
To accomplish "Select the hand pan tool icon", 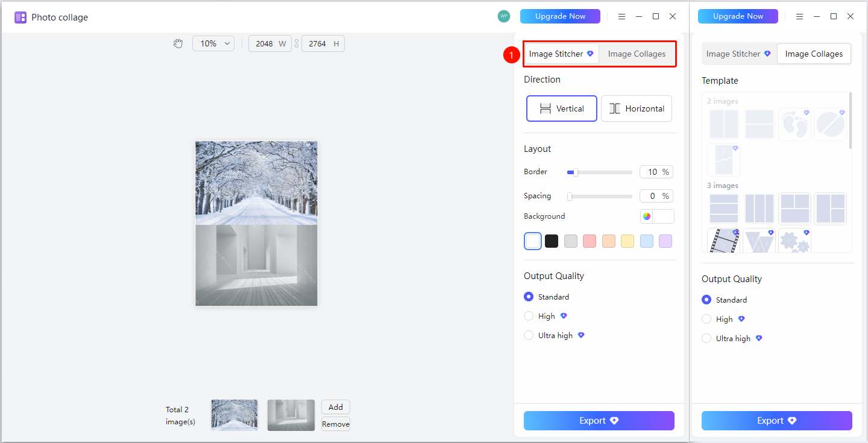I will coord(178,43).
